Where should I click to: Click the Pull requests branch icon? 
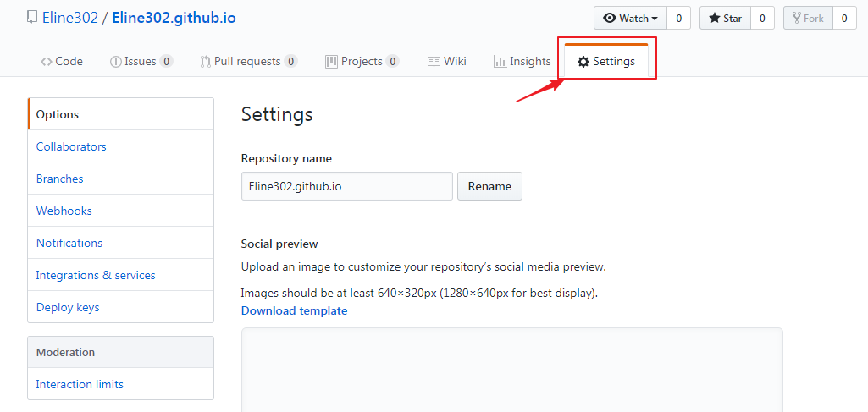click(206, 62)
